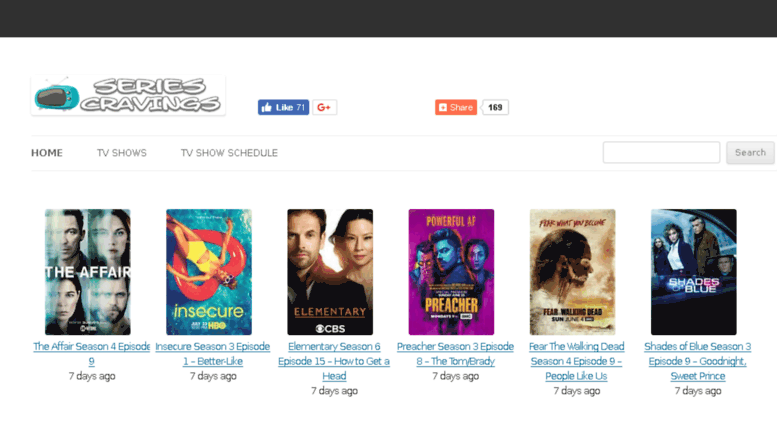
Task: Follow Shades of Blue Season 3 link
Action: tap(698, 361)
